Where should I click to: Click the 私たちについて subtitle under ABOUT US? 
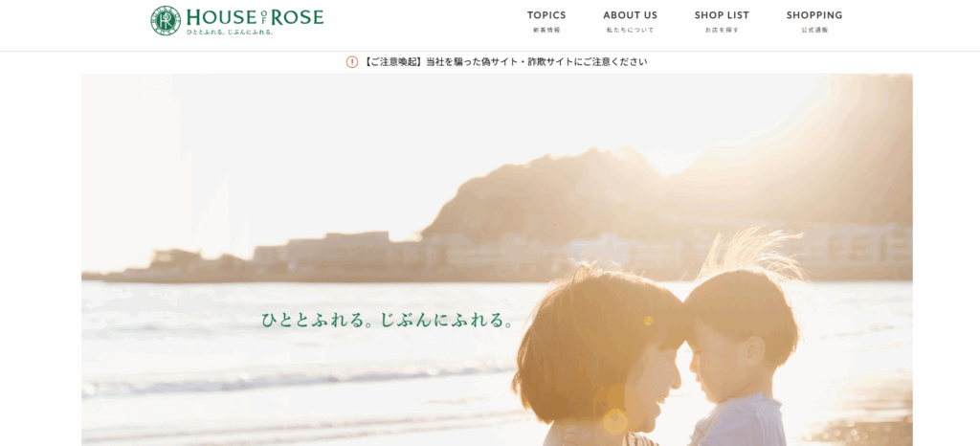tap(630, 31)
